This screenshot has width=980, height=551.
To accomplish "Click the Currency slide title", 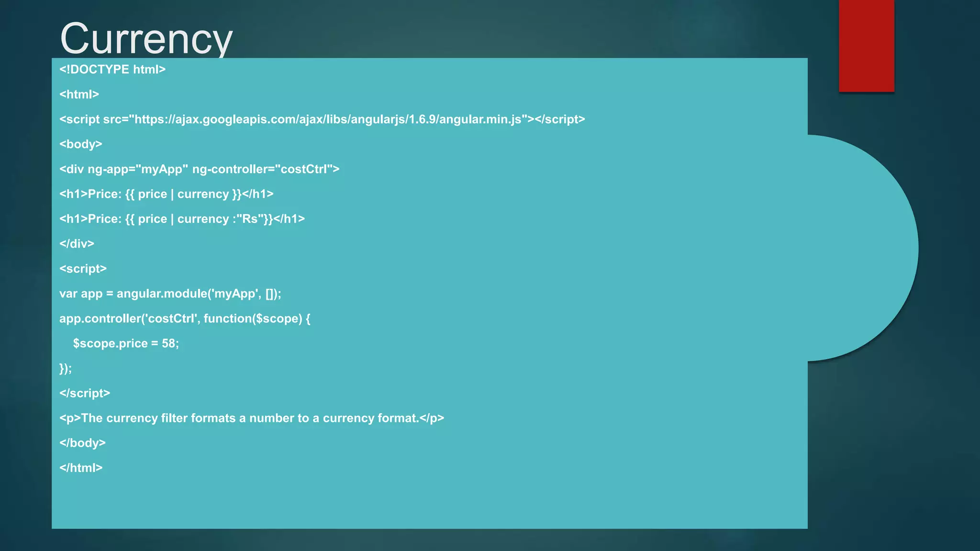I will (146, 38).
